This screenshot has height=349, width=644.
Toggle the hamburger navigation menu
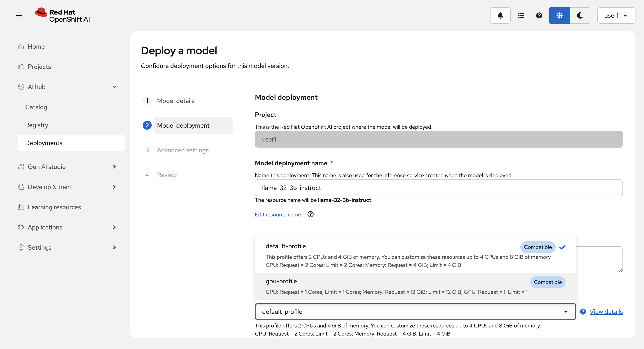coord(19,15)
